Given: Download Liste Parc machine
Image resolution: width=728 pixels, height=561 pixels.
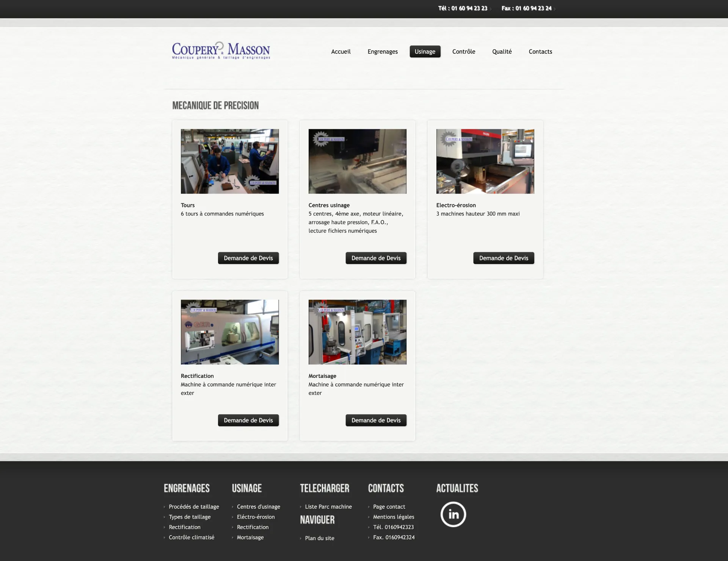Looking at the screenshot, I should (x=328, y=507).
